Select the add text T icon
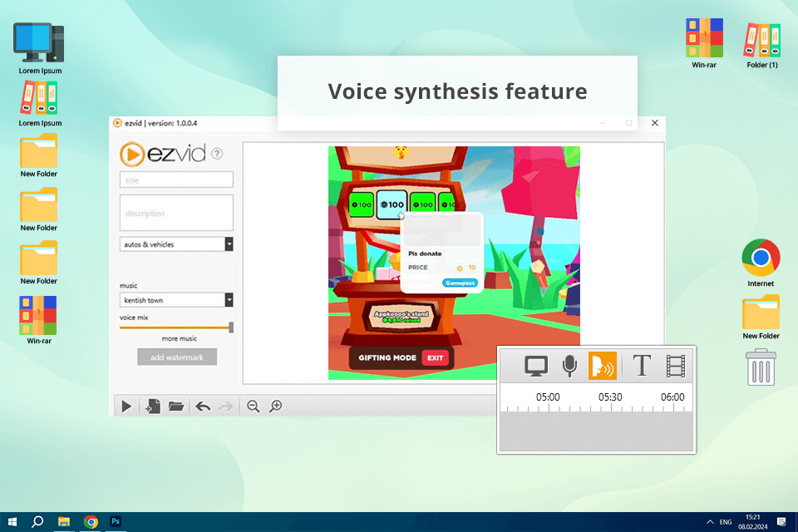The image size is (798, 532). point(641,366)
